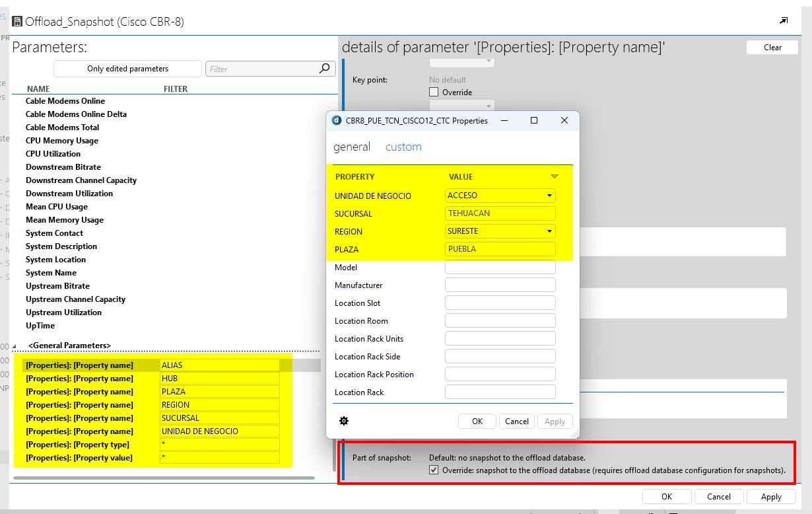Click the search magnifier icon in Filter box
812x514 pixels.
(324, 69)
